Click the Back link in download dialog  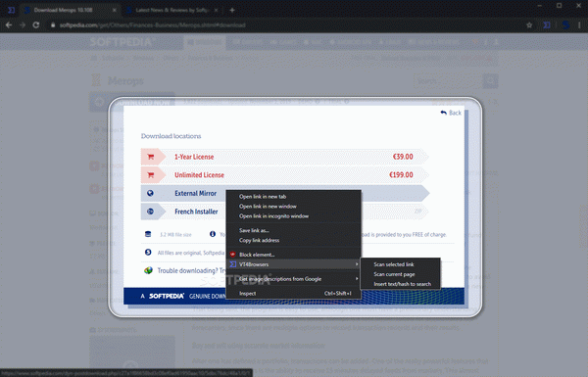451,113
